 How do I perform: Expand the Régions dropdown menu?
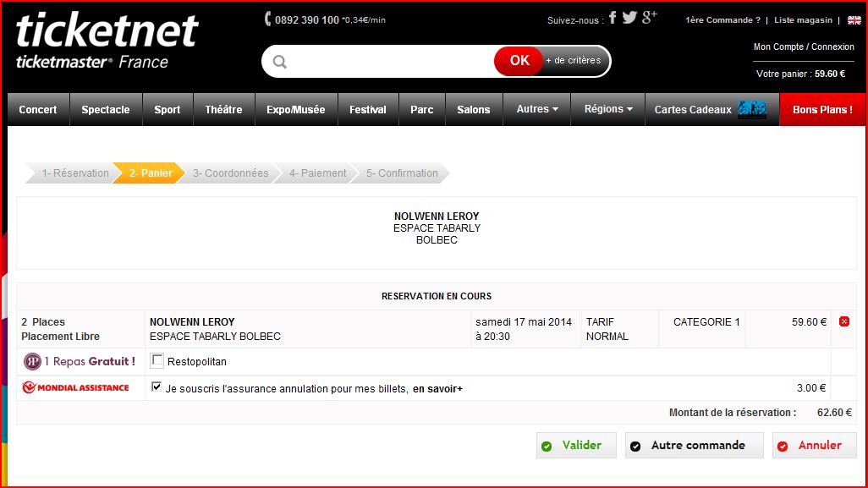click(x=607, y=109)
